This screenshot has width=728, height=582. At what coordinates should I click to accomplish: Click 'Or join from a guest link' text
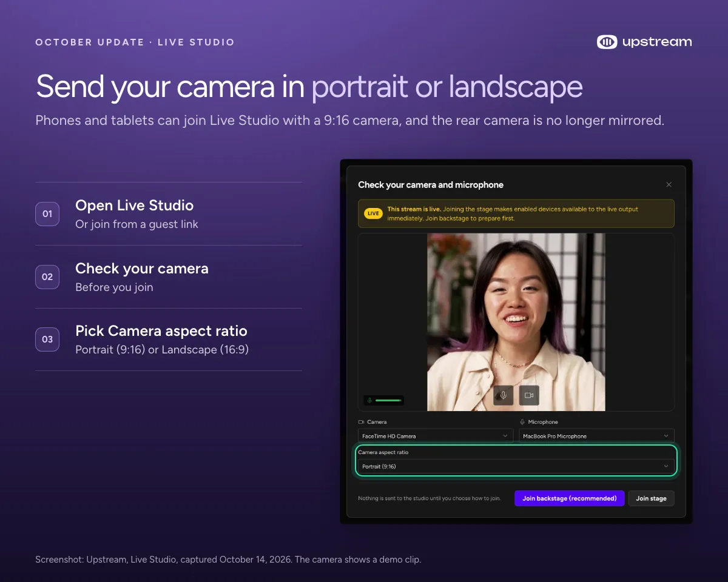pos(136,224)
